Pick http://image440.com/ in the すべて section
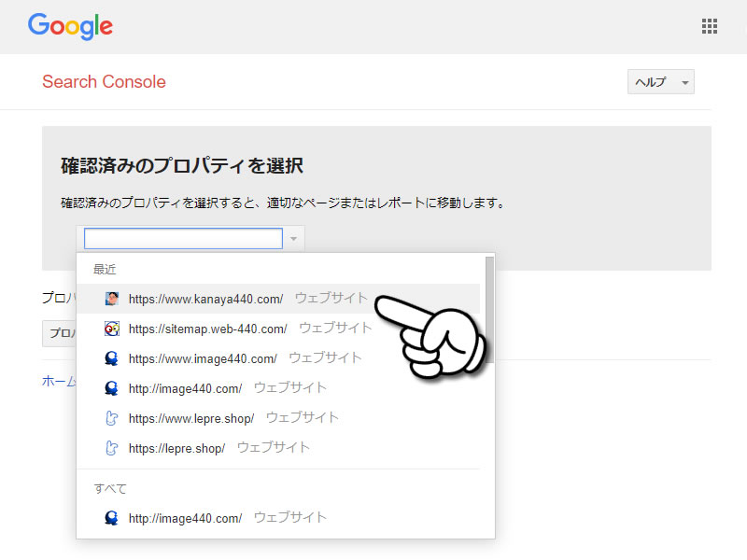This screenshot has height=560, width=747. click(278, 518)
